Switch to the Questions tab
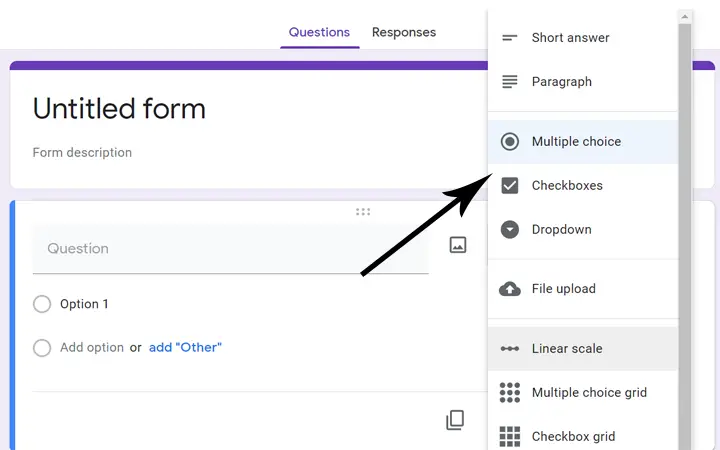720x450 pixels. (x=319, y=32)
